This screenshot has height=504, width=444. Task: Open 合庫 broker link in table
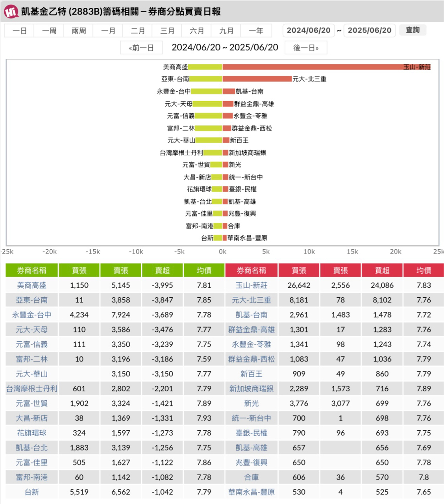tap(251, 477)
